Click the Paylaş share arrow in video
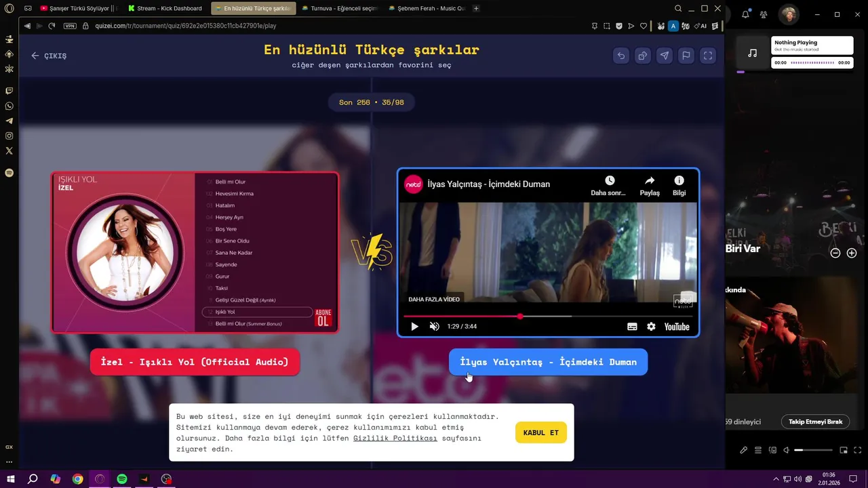Screen dimensions: 868x488 [x=650, y=180]
